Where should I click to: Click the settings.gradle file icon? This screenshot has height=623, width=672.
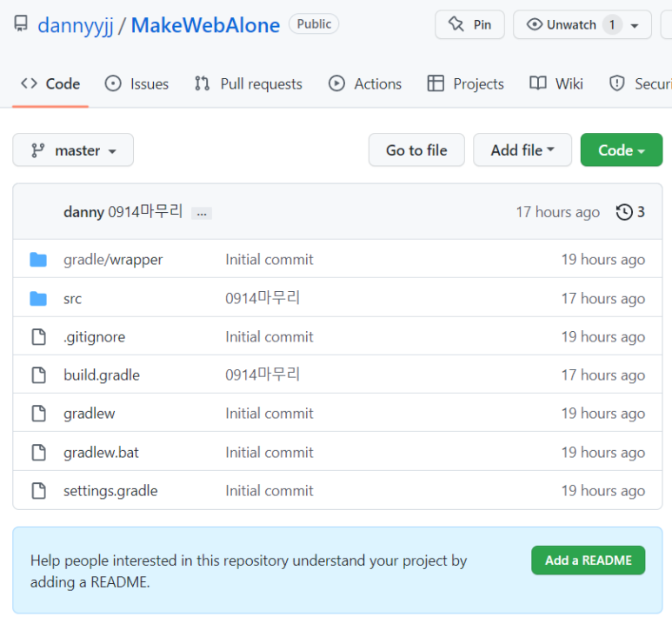click(38, 491)
